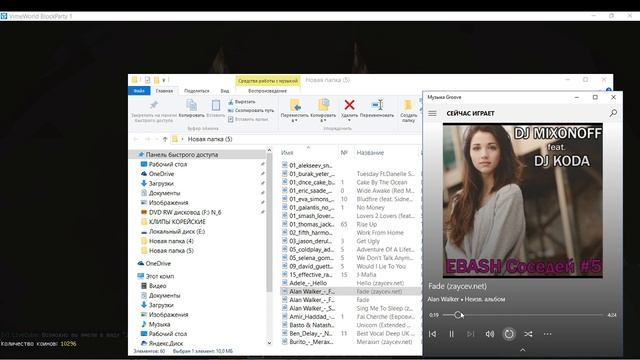
Task: Switch to Воспроизведение ribbon tab
Action: tap(267, 91)
